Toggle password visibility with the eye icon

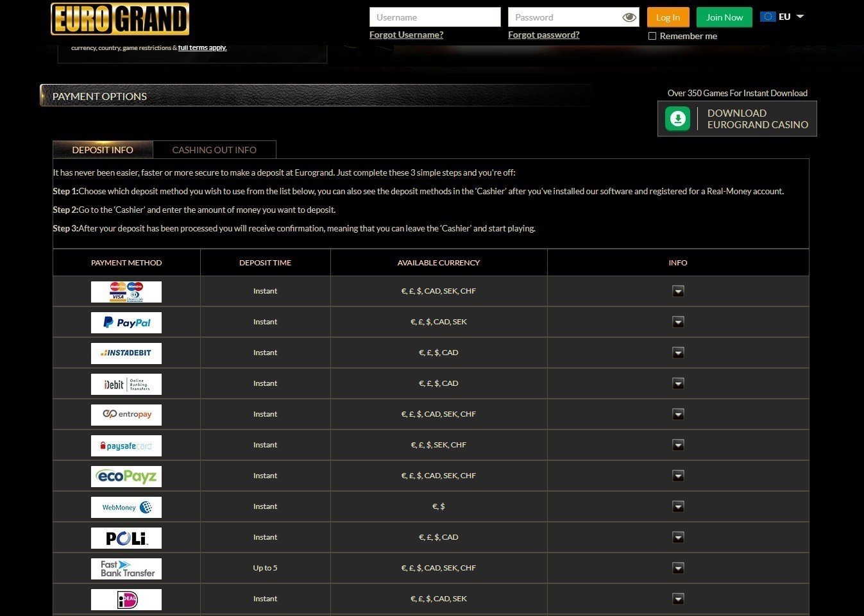(629, 17)
